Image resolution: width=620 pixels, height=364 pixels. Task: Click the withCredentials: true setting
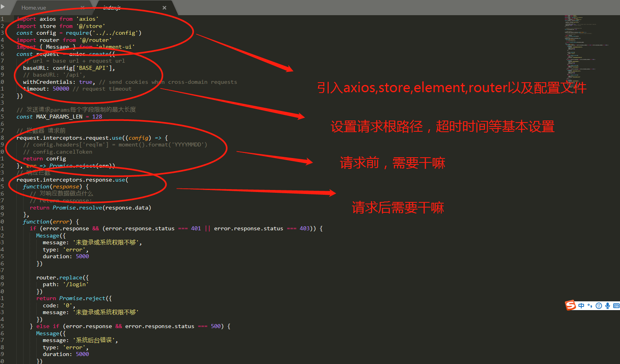(59, 82)
